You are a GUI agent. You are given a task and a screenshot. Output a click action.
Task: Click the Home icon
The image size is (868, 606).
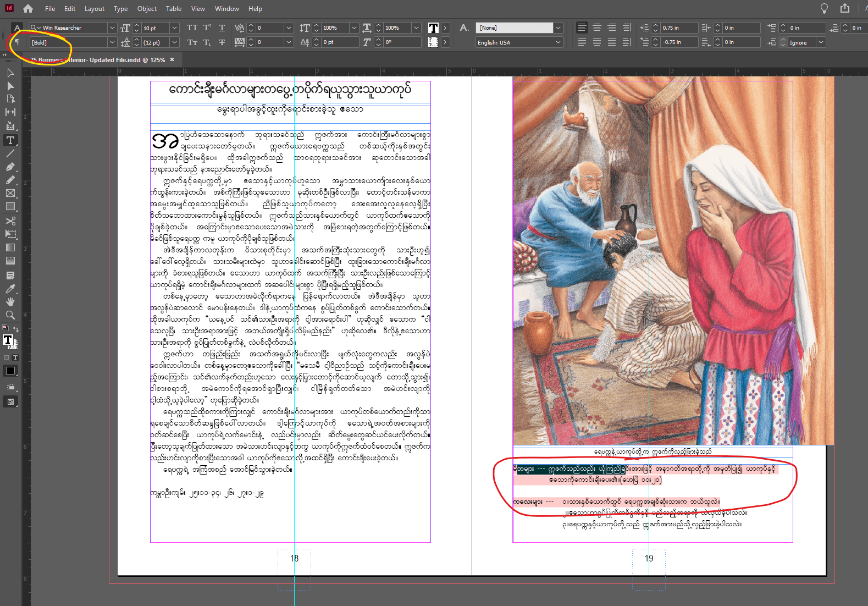[27, 8]
